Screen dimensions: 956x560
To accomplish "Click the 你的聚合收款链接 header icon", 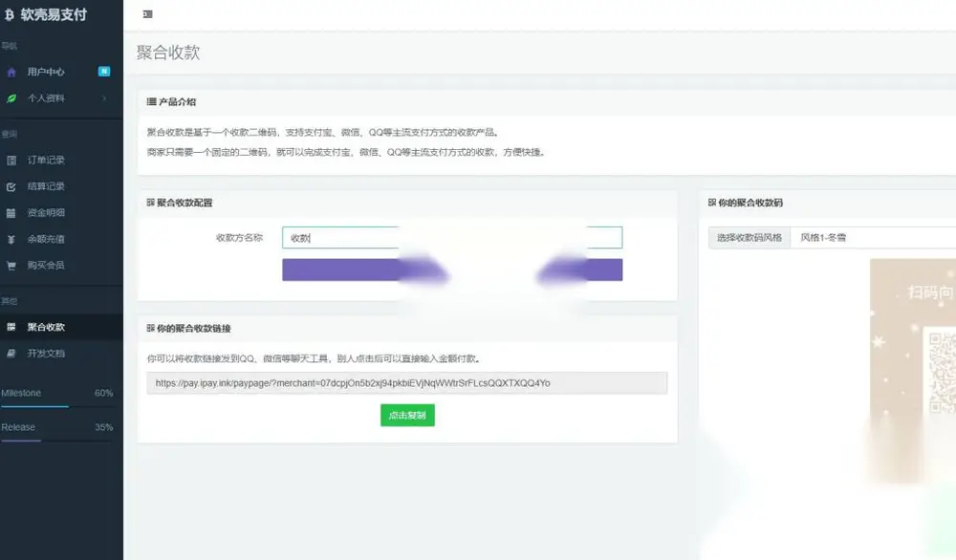I will (x=151, y=328).
